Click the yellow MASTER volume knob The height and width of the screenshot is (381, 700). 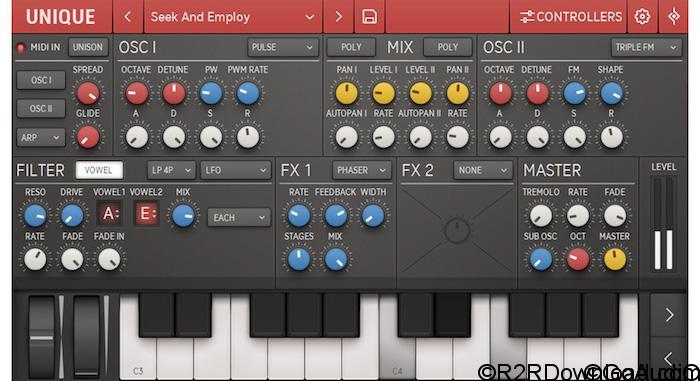tap(615, 260)
